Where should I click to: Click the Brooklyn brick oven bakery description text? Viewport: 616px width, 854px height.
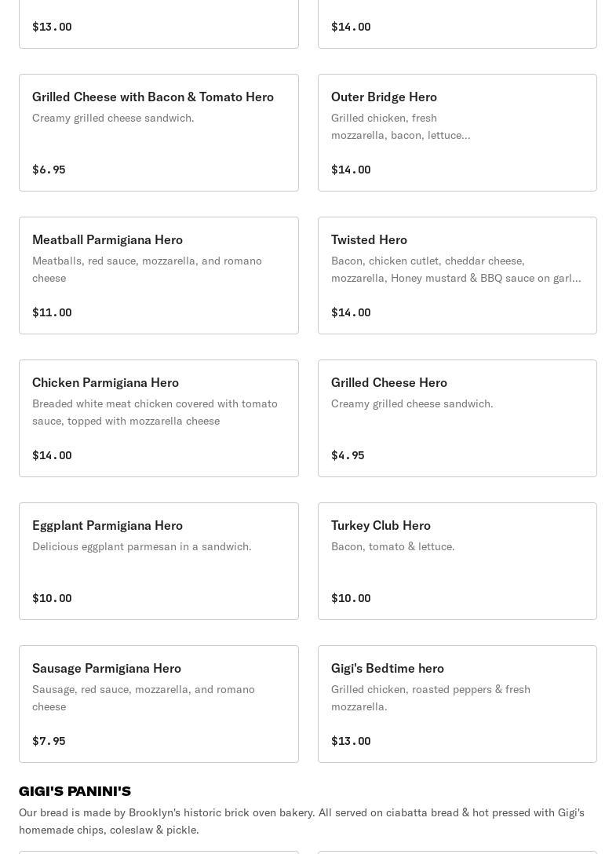(301, 821)
